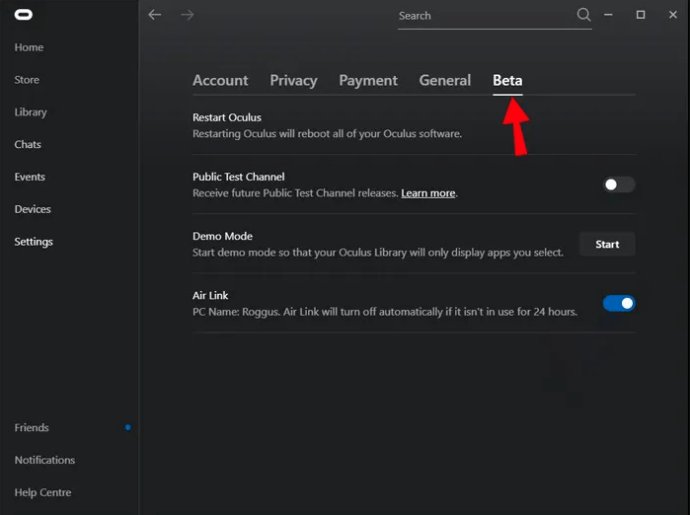Click the forward navigation arrow

187,15
